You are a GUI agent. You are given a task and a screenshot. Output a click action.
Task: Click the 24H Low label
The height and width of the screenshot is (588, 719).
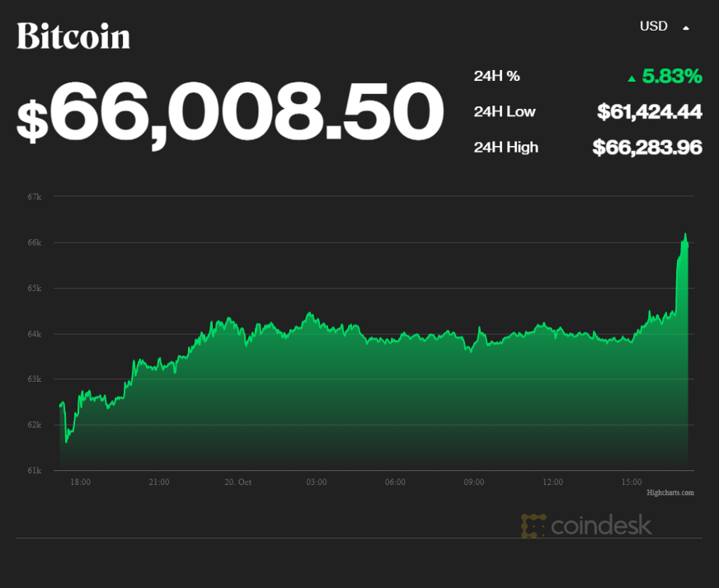[x=505, y=111]
